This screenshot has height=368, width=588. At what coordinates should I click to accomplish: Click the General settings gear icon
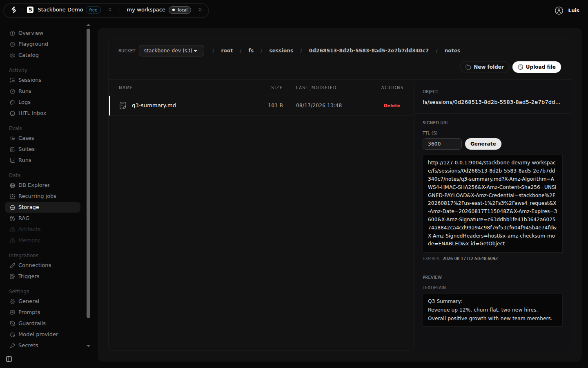click(x=12, y=301)
